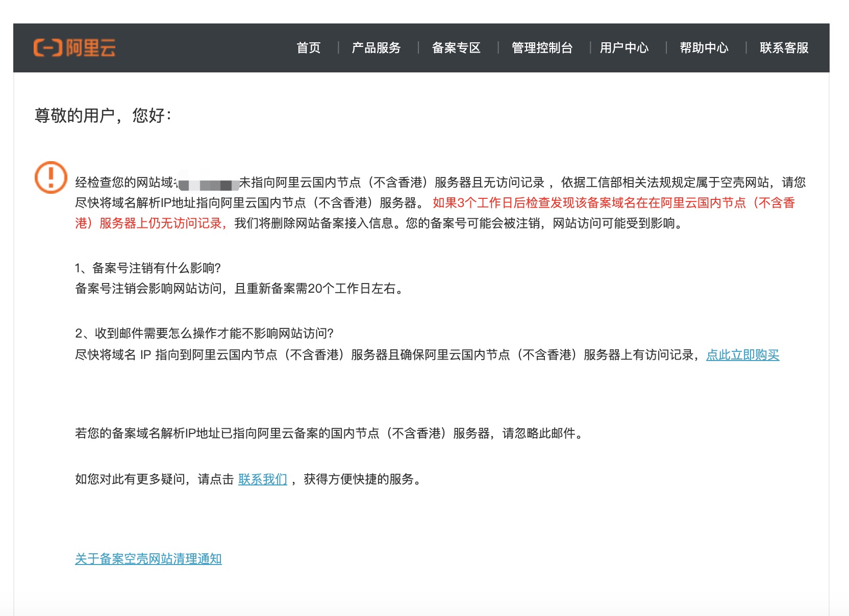Open 帮助中心 in the navigation bar
Image resolution: width=849 pixels, height=616 pixels.
pos(704,48)
